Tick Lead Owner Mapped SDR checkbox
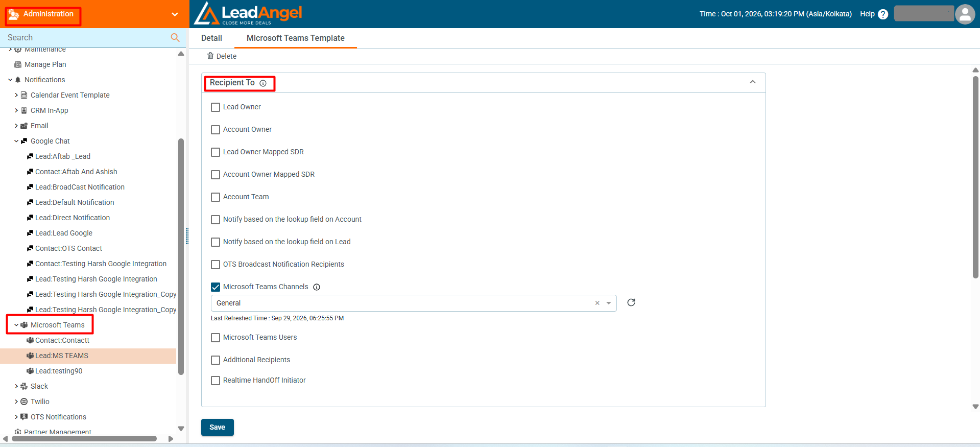This screenshot has width=980, height=447. pyautogui.click(x=216, y=152)
